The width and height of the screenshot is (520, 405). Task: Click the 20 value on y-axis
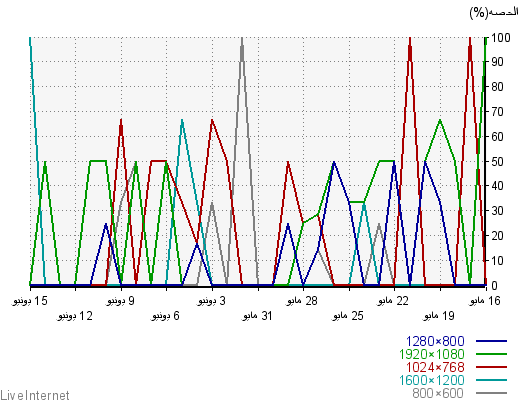[x=497, y=236]
